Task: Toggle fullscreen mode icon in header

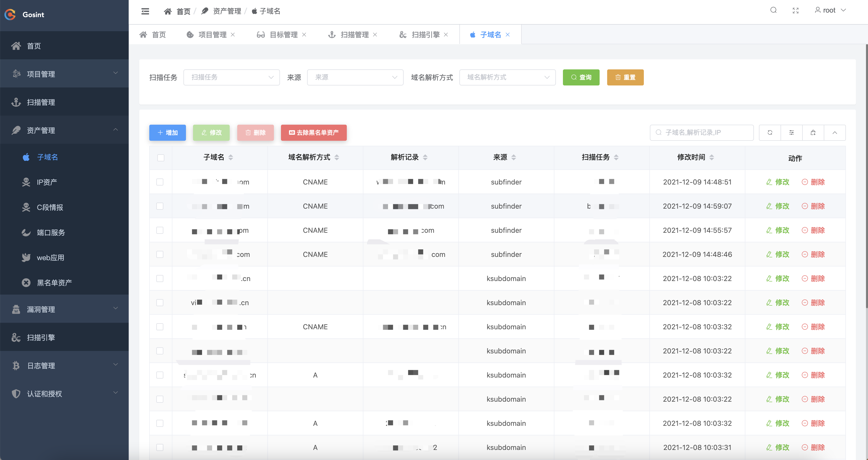Action: tap(796, 11)
